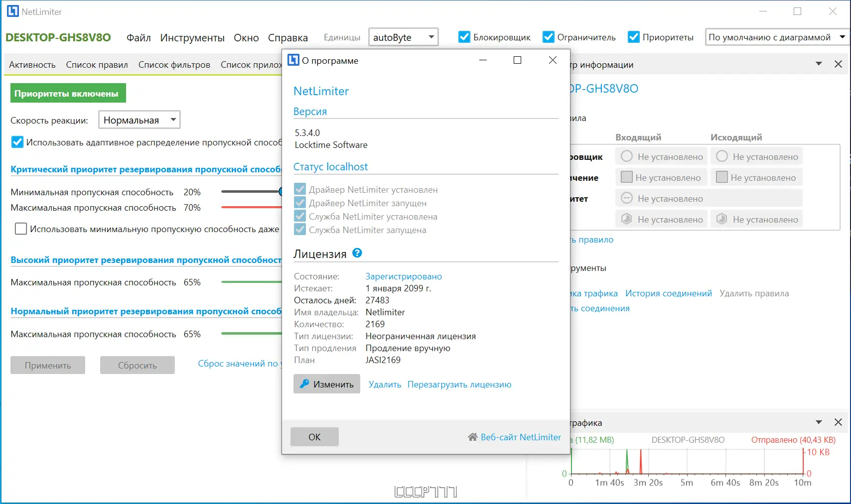Open the Веб-сайт NetLimiter link
The image size is (851, 504).
click(521, 437)
